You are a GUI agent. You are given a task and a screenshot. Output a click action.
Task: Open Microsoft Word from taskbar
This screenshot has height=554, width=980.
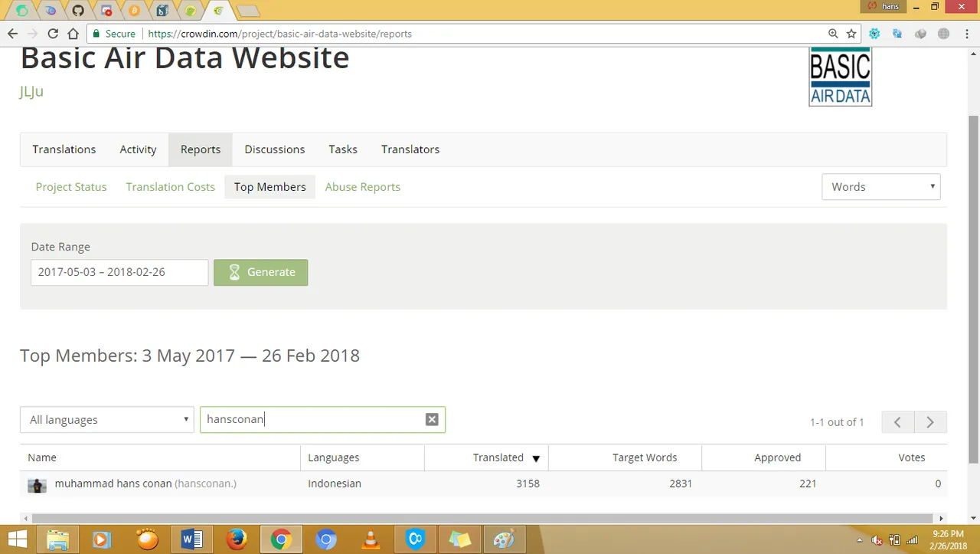[x=191, y=539]
